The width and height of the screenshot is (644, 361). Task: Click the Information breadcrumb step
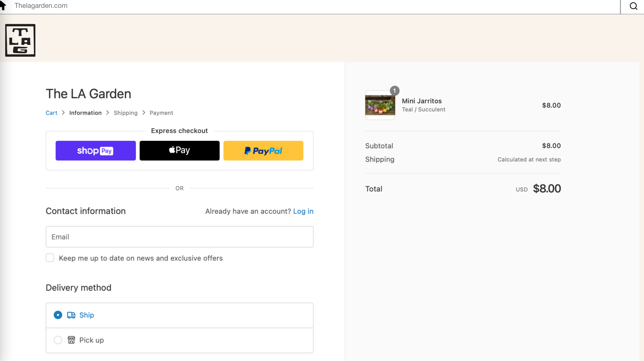(85, 113)
